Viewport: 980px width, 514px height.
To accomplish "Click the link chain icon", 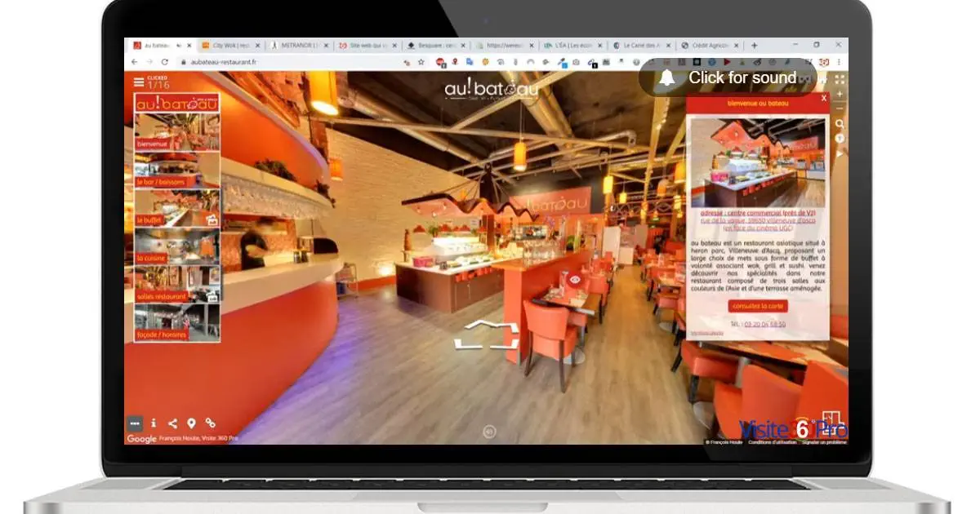I will [210, 423].
